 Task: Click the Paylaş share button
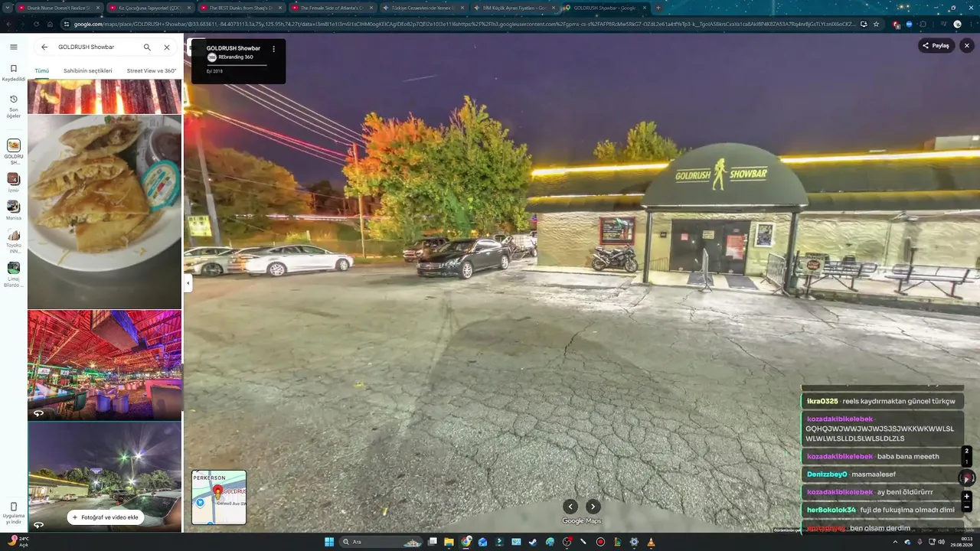click(x=936, y=45)
